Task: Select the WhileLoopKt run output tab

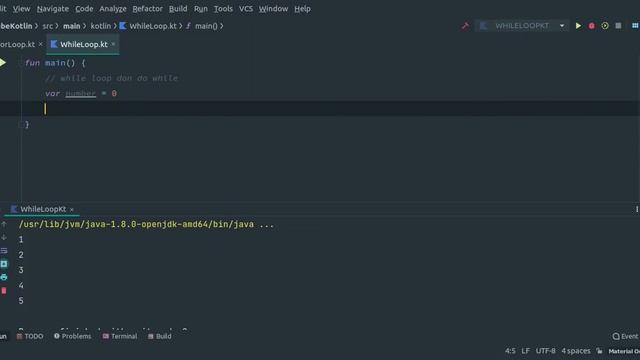Action: pyautogui.click(x=43, y=209)
